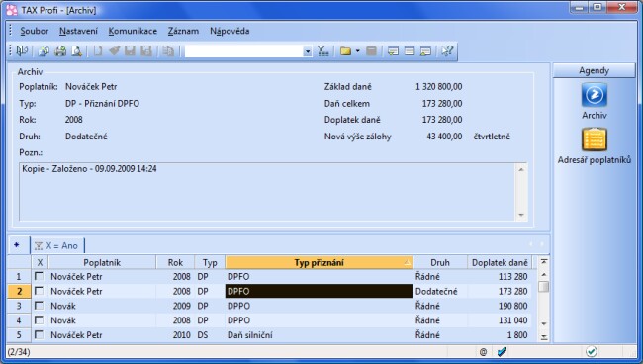Sort by Druh column header
643x364 pixels.
coord(440,263)
